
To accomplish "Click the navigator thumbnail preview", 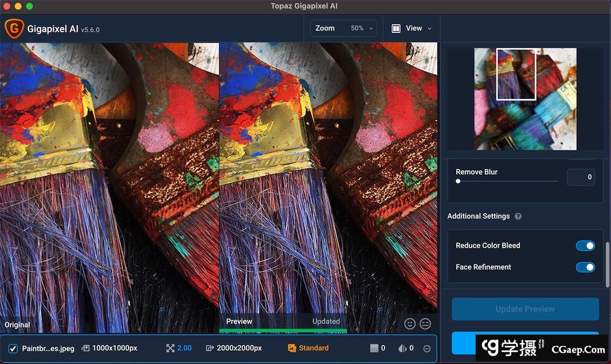I will (525, 99).
